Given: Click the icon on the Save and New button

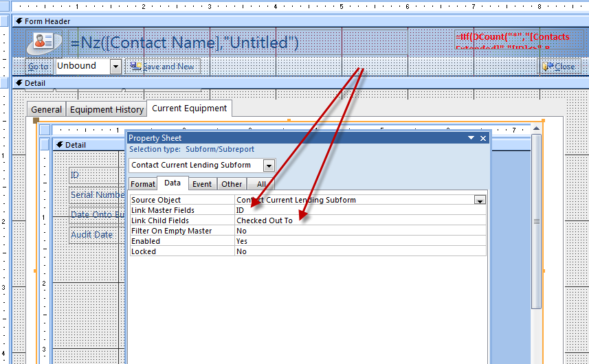Looking at the screenshot, I should coord(135,67).
